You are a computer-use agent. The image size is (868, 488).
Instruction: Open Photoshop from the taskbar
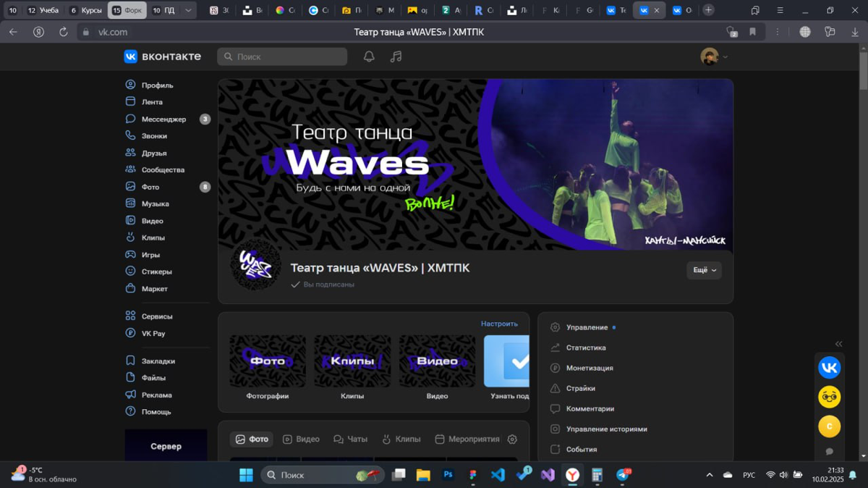pos(448,475)
